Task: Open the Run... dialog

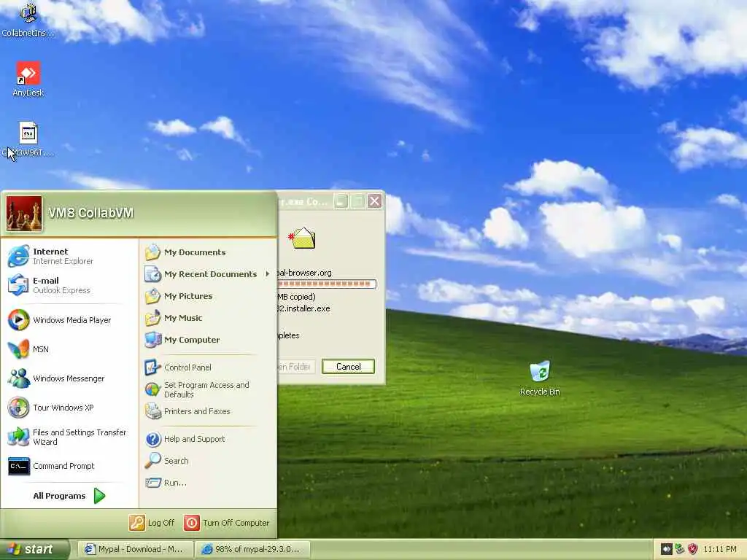Action: tap(208, 483)
